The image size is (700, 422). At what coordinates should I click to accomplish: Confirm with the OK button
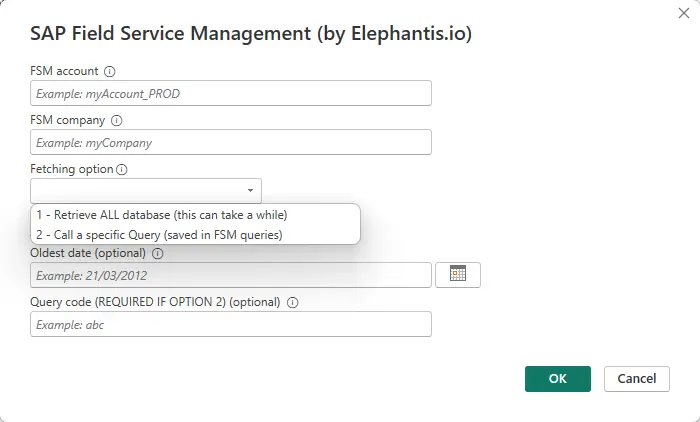(558, 379)
